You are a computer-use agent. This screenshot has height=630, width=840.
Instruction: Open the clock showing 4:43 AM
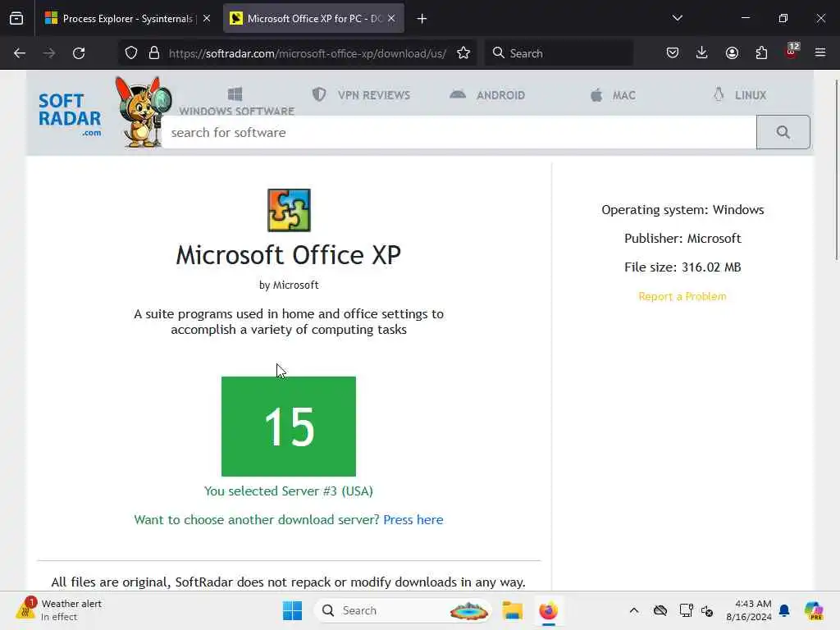(748, 610)
